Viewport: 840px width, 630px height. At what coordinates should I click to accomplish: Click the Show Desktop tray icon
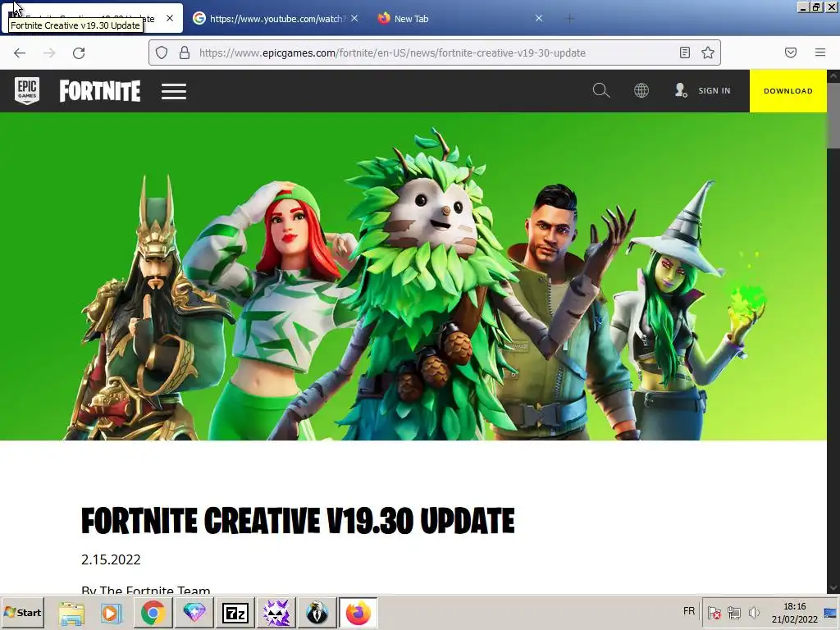(832, 612)
